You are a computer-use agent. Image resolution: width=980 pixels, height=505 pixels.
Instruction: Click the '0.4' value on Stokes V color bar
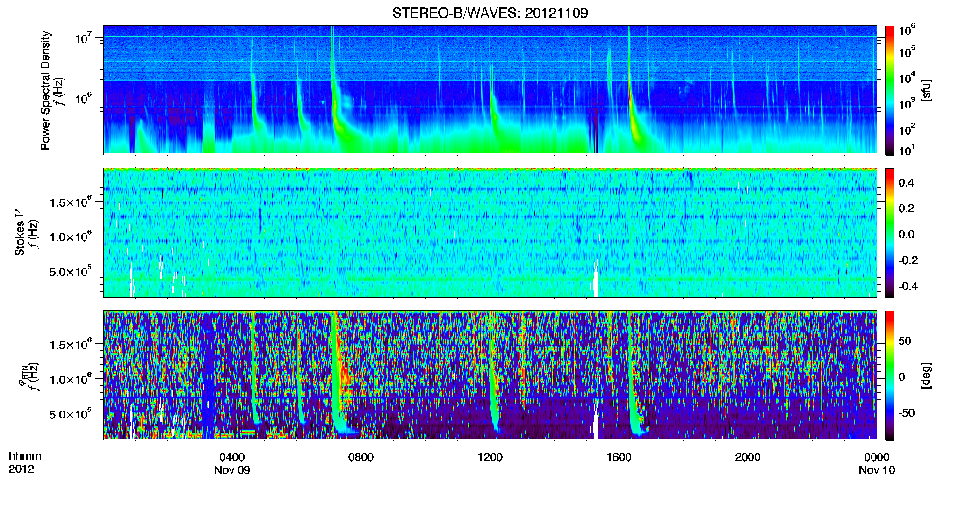coord(906,183)
